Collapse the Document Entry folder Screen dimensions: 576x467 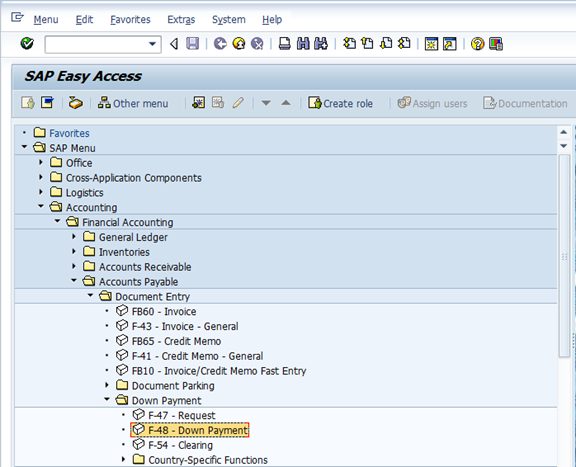pos(90,295)
